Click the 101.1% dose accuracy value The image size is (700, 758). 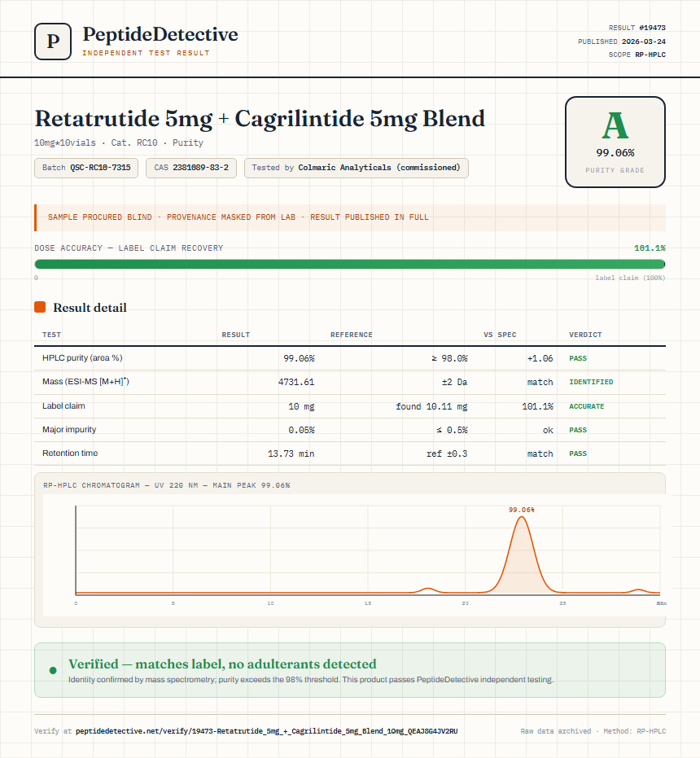point(650,248)
